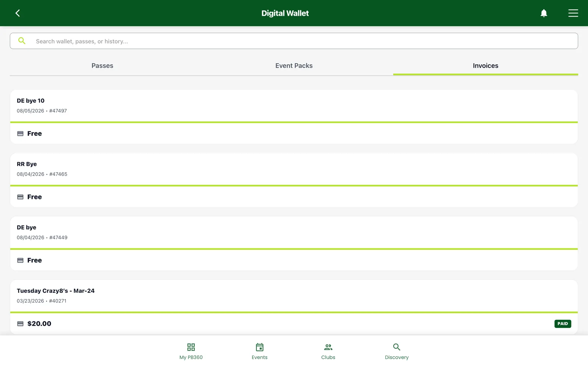
Task: Click Free label under DE bye 10
Action: 35,134
